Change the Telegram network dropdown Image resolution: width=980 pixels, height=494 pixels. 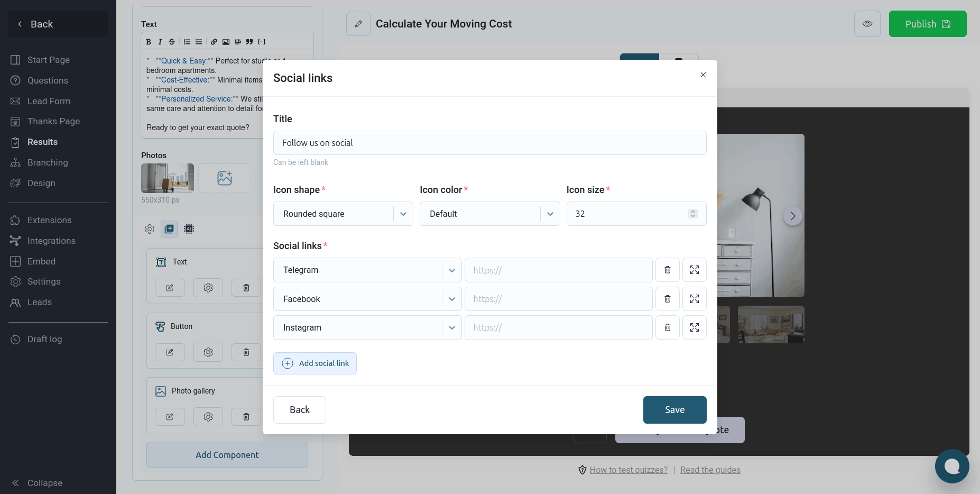(x=367, y=270)
